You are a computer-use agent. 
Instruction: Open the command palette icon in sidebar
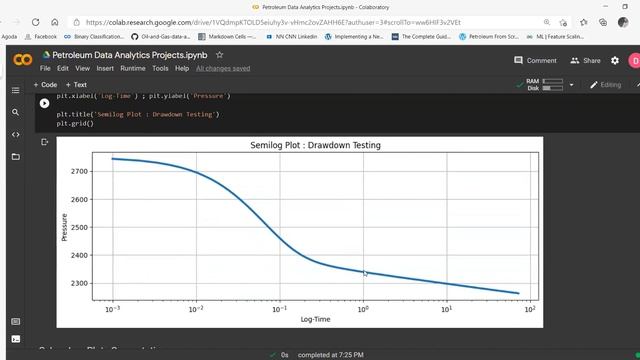click(16, 322)
